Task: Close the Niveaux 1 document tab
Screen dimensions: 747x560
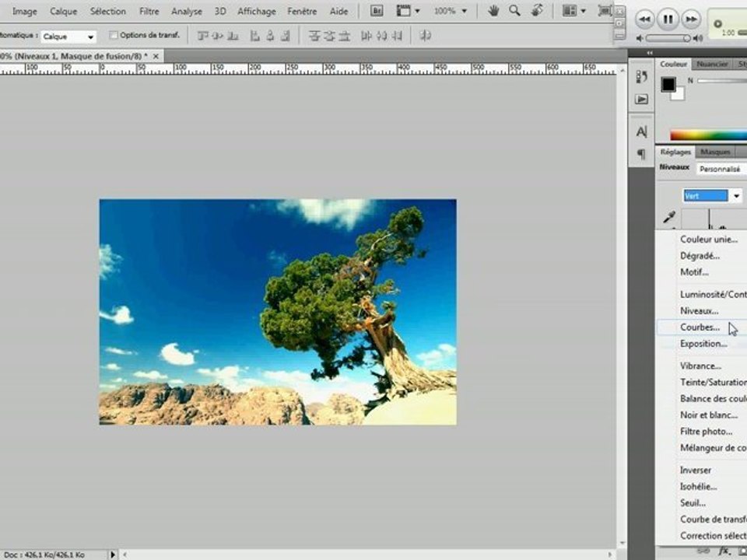Action: click(156, 56)
